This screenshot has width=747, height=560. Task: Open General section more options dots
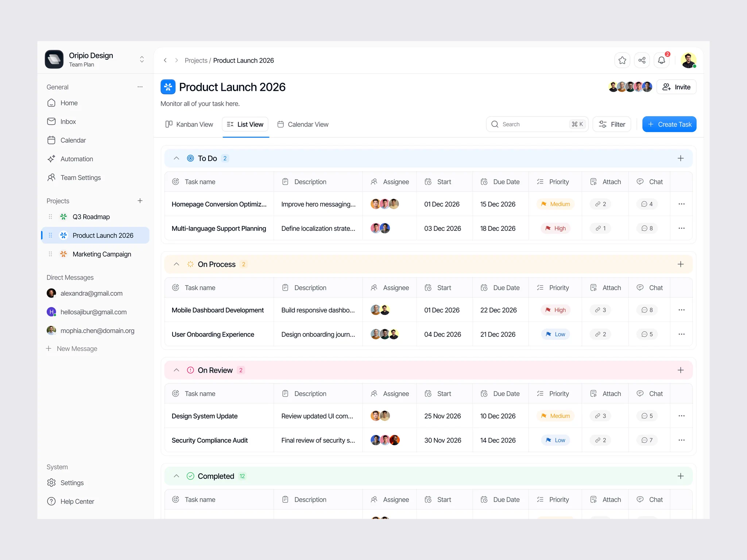[140, 87]
